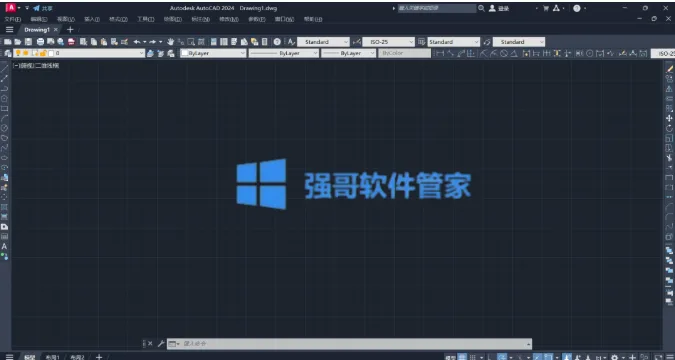Close the Drawing1 file tab
Image resolution: width=675 pixels, height=360 pixels.
click(x=56, y=30)
